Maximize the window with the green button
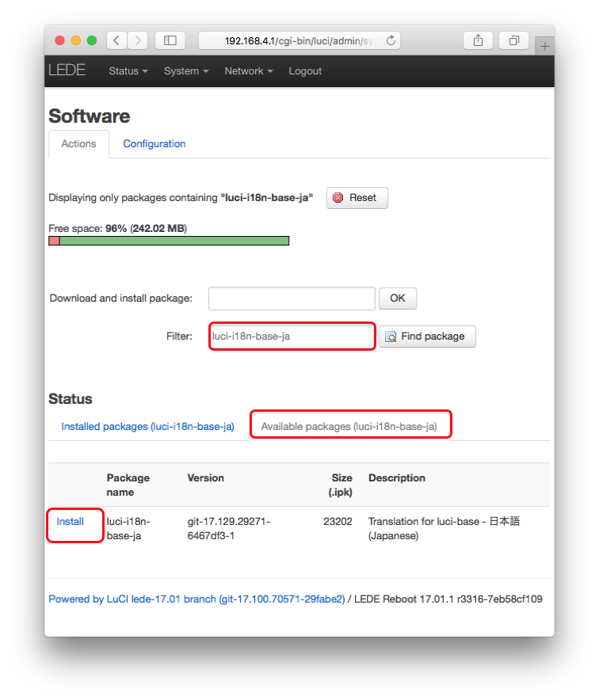Viewport: 599px width, 700px height. pos(92,40)
